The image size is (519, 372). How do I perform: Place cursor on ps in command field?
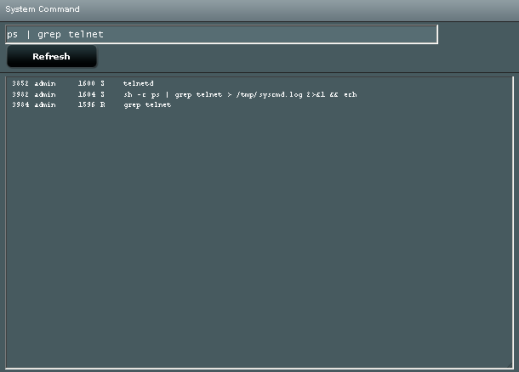12,35
